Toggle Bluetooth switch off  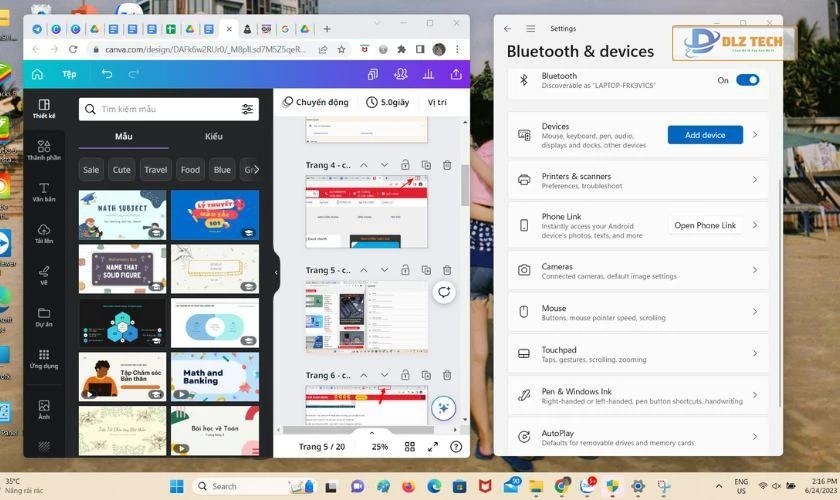pyautogui.click(x=747, y=80)
